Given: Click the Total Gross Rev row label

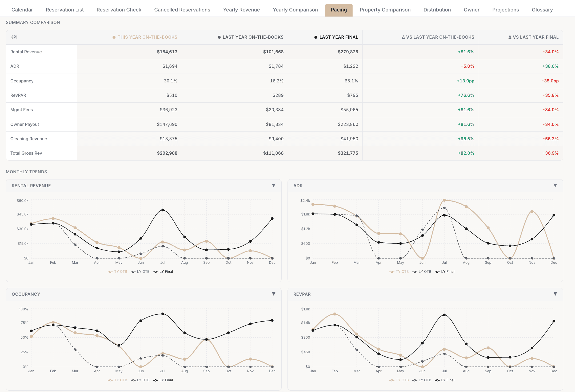Looking at the screenshot, I should (26, 153).
